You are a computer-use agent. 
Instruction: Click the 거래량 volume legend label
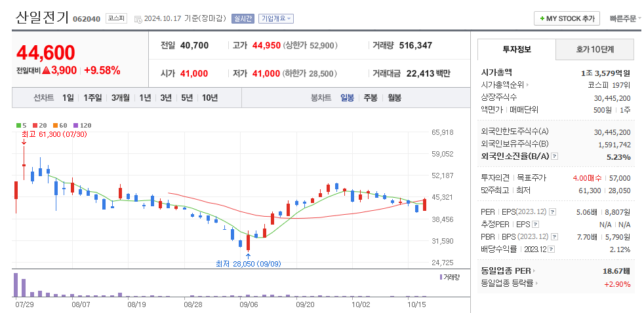pos(450,277)
